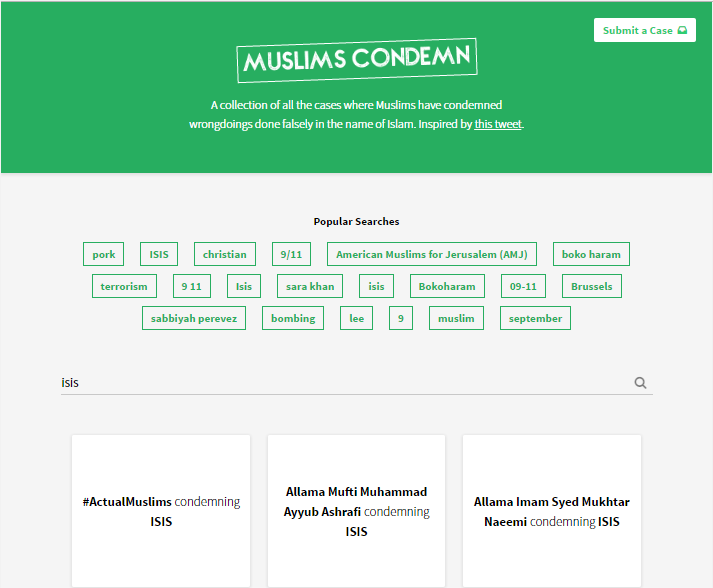This screenshot has height=588, width=713.
Task: Select the 'pork' popular search tag
Action: (x=104, y=254)
